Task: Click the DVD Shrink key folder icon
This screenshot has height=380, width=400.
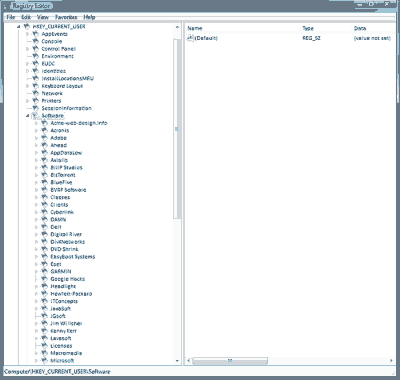Action: 45,249
